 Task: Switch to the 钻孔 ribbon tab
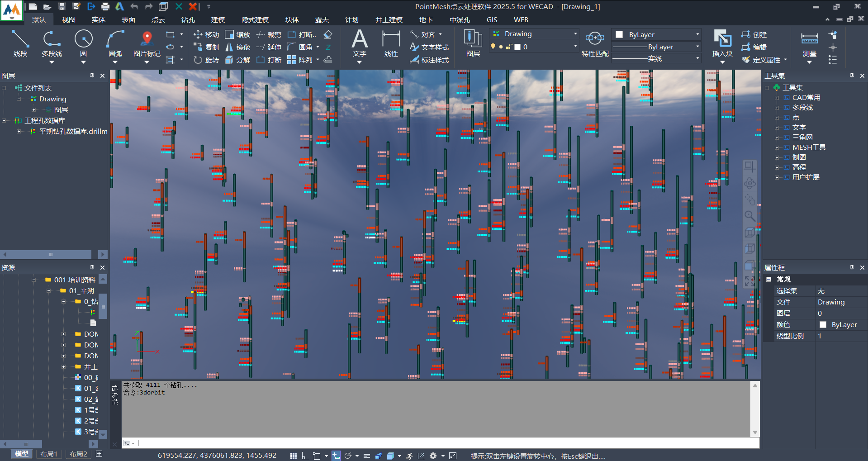(188, 19)
